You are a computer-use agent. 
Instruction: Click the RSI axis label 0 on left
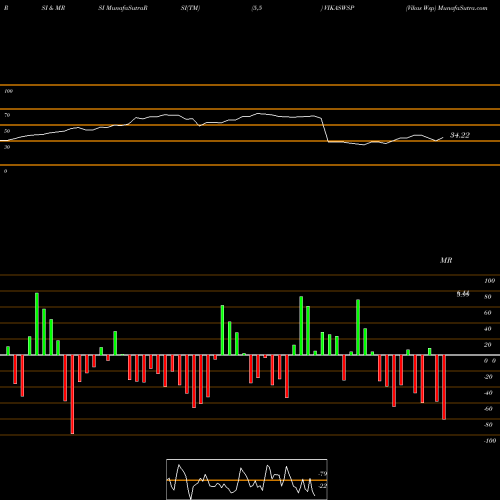(x=5, y=171)
